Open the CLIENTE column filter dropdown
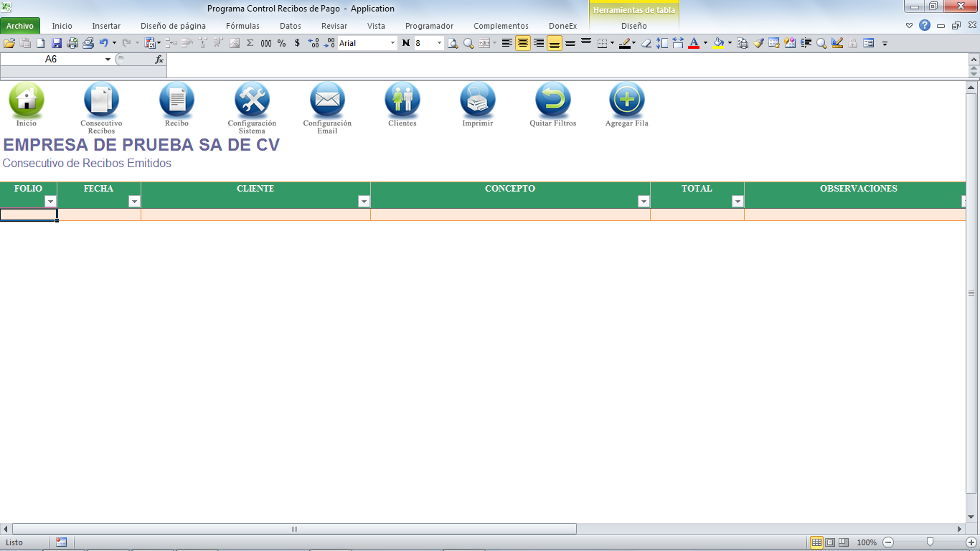The image size is (980, 551). click(364, 202)
